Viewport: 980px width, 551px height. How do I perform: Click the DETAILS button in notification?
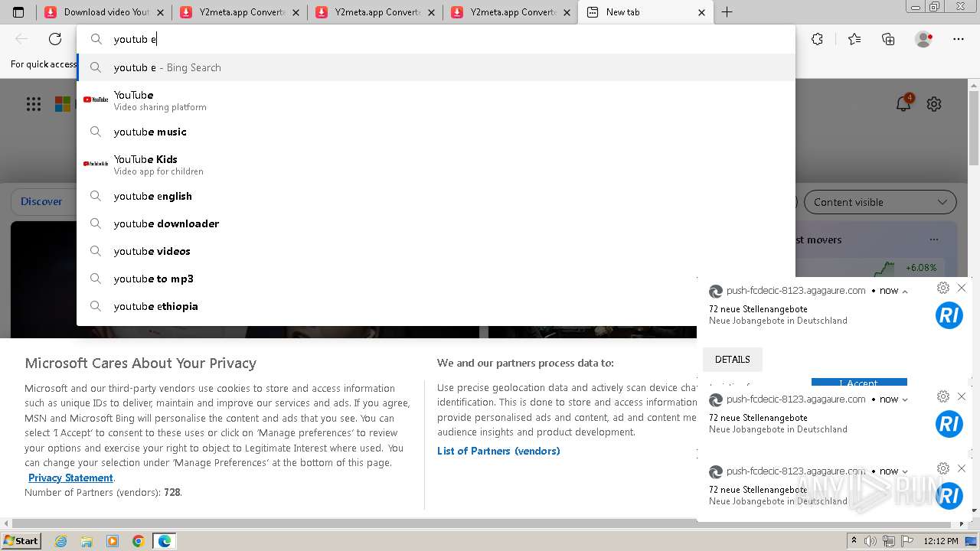coord(733,360)
